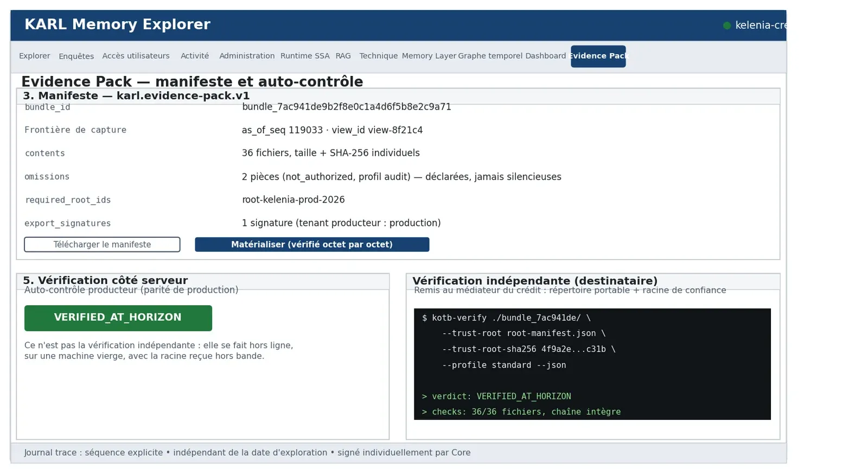The width and height of the screenshot is (868, 473).
Task: Switch to the Enquêtes tab
Action: pos(76,56)
